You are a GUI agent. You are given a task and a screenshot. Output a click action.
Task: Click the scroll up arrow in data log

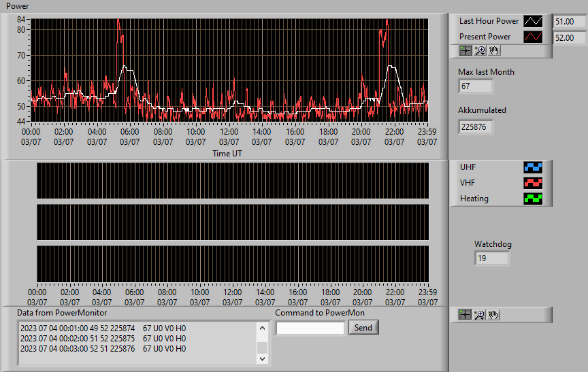click(262, 328)
